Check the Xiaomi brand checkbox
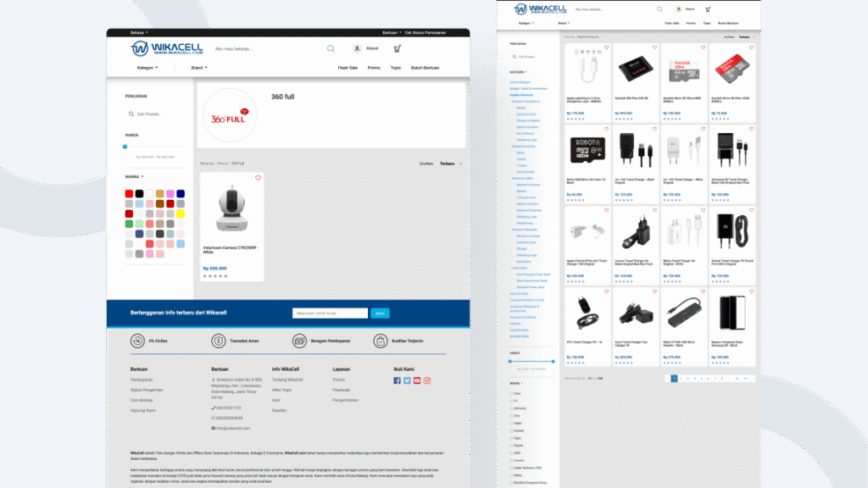 coord(511,446)
